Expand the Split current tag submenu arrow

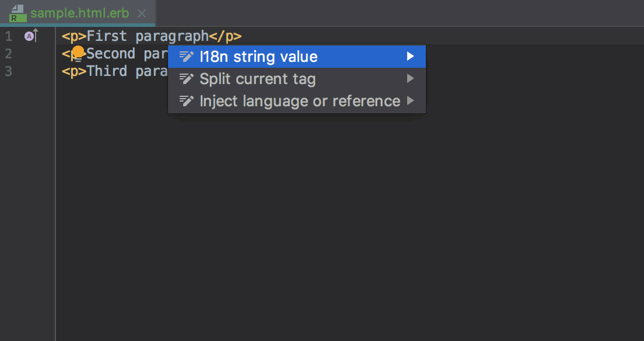click(410, 79)
